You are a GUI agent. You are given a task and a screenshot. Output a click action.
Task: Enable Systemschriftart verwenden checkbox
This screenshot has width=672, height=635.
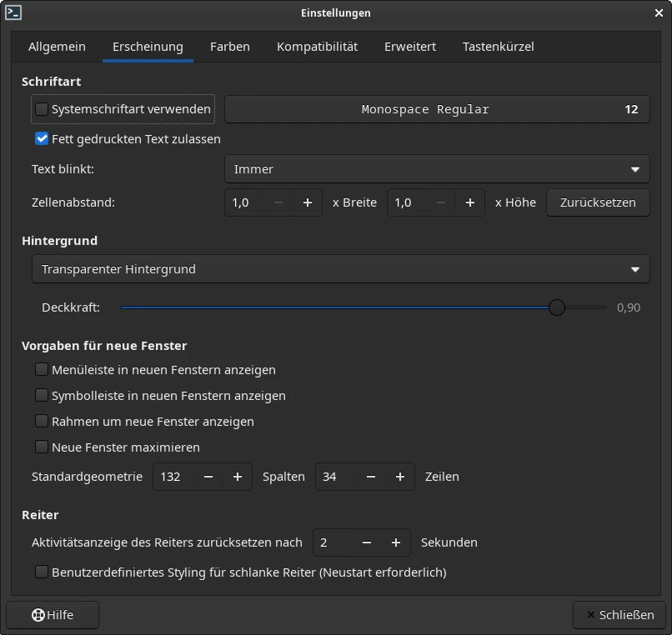point(42,109)
